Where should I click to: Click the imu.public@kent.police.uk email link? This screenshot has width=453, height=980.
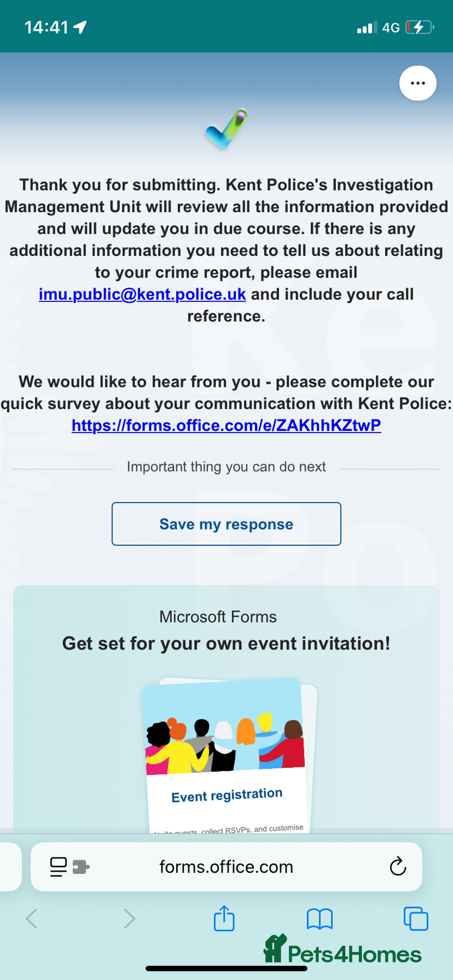tap(142, 294)
